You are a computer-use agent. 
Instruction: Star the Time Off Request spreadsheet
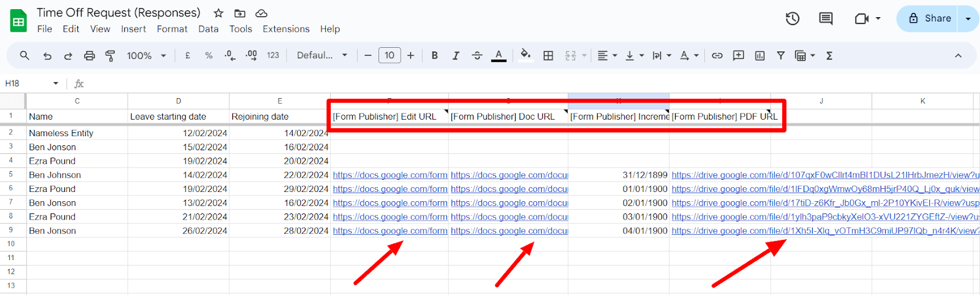(x=218, y=13)
